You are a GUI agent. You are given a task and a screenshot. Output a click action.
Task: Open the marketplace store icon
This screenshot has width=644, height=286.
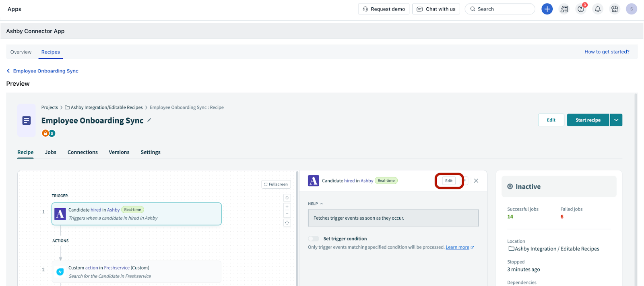(x=615, y=9)
